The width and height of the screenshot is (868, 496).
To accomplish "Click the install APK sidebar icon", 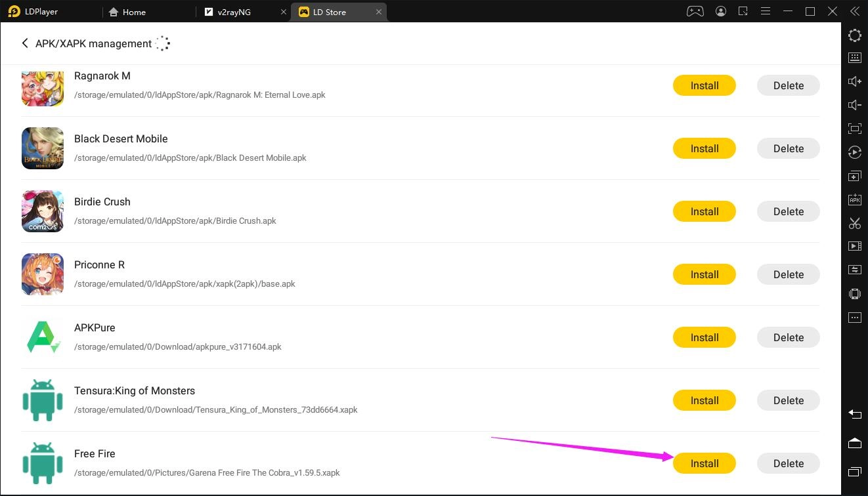I will tap(854, 199).
